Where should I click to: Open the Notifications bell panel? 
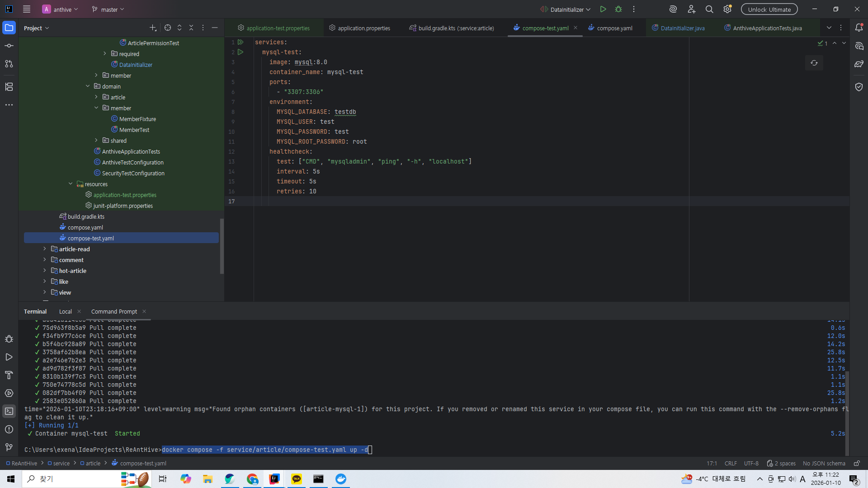[x=859, y=28]
